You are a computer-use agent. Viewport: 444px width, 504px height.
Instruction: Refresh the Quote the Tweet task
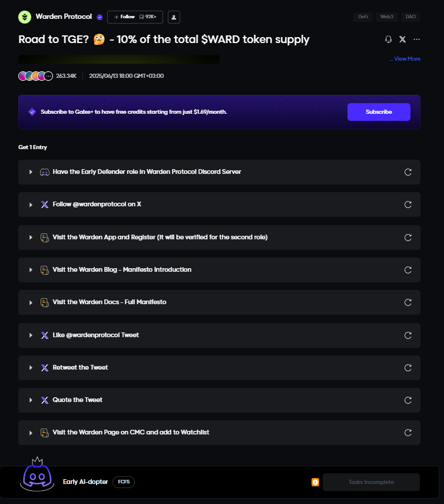pos(407,400)
